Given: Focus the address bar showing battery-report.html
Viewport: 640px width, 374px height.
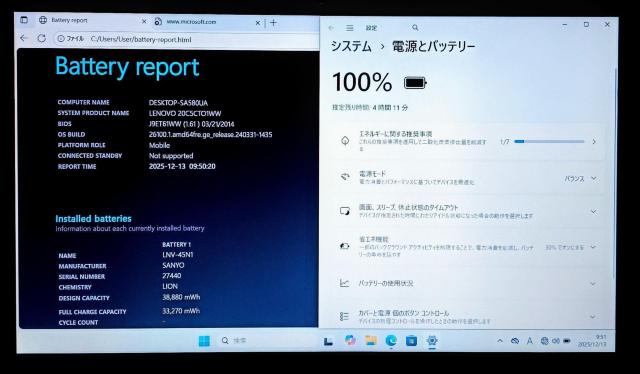Looking at the screenshot, I should (187, 39).
